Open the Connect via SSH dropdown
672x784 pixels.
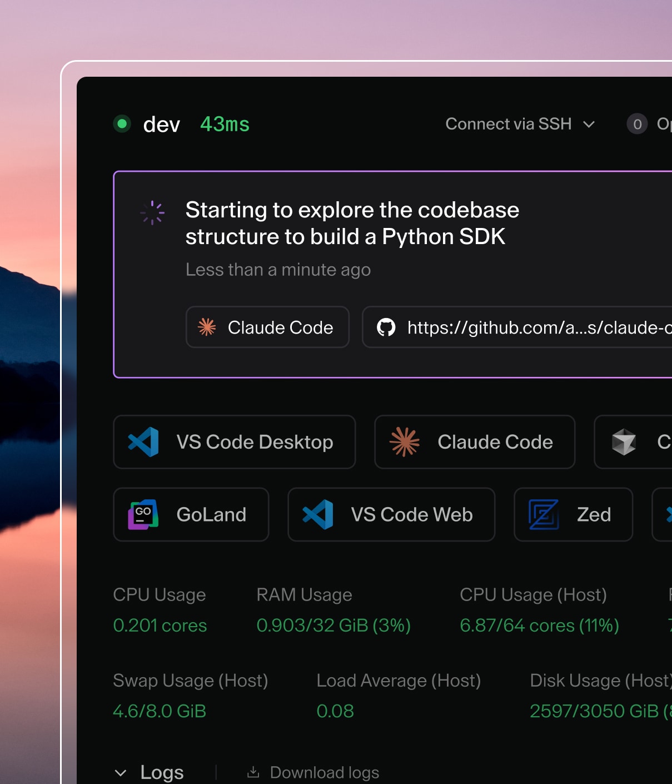pos(520,123)
